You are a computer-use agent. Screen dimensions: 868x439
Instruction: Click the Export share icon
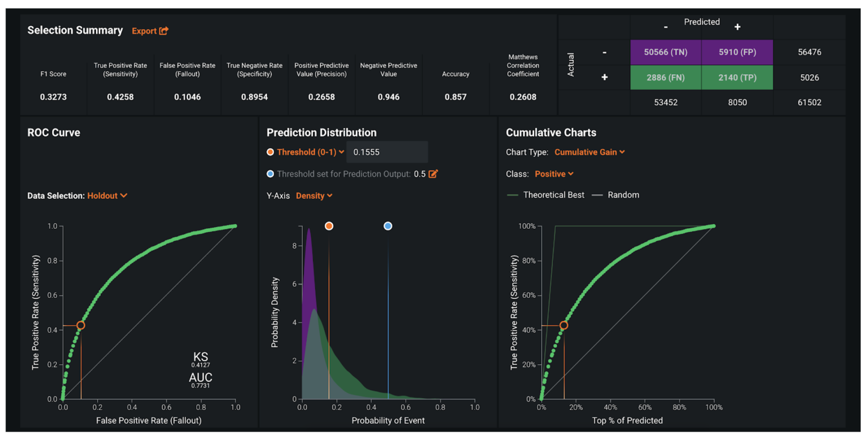pos(164,31)
